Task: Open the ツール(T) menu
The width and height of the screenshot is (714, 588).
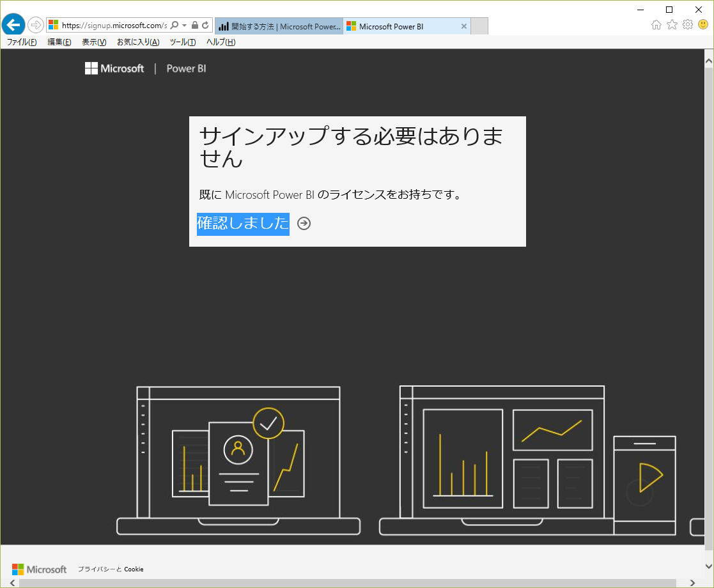Action: 183,42
